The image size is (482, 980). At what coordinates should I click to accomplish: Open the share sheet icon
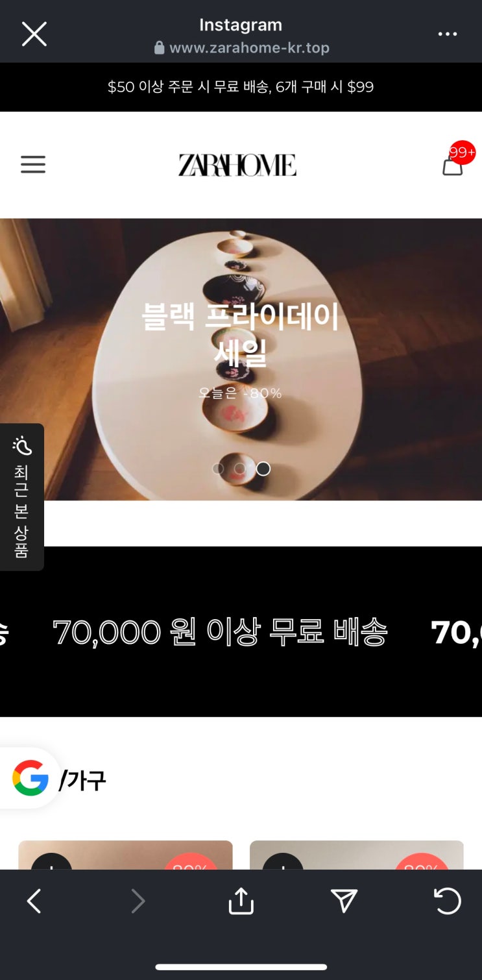click(x=241, y=901)
